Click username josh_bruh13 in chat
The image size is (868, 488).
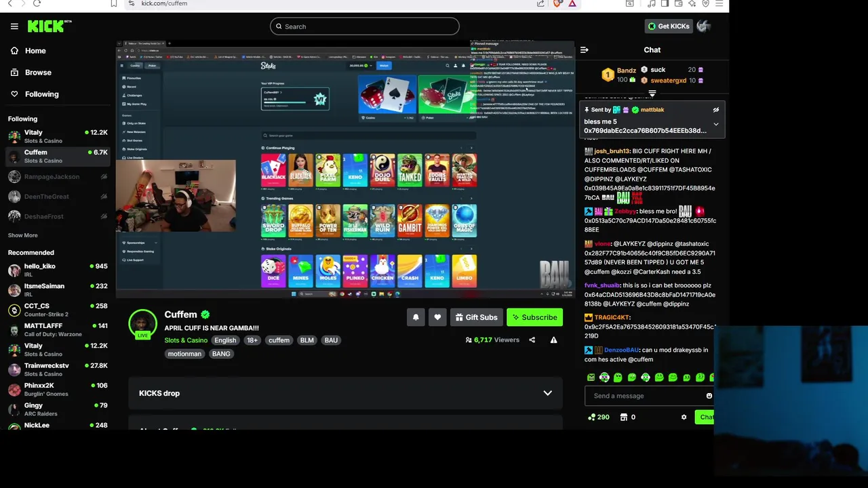click(x=612, y=151)
